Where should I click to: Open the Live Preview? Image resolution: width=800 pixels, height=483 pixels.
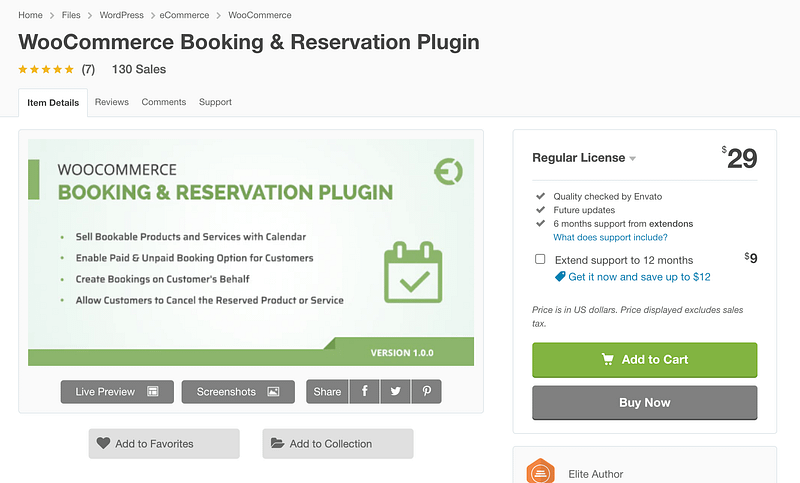(x=117, y=392)
